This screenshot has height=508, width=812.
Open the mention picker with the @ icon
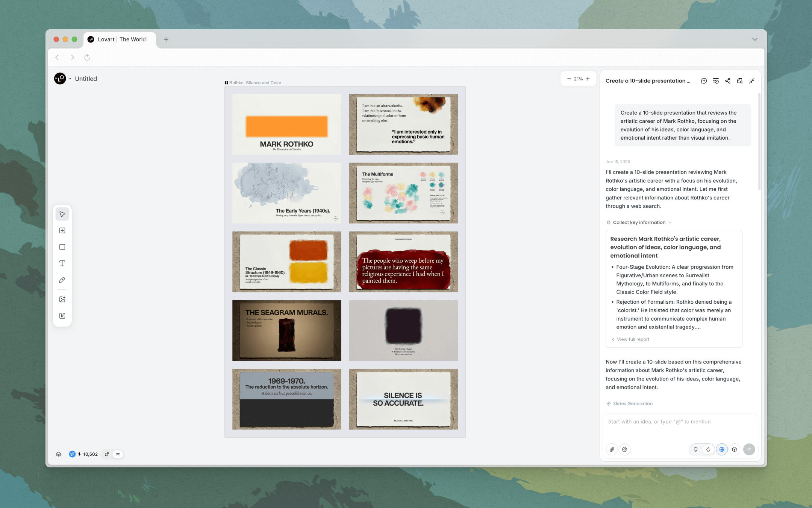coord(625,449)
